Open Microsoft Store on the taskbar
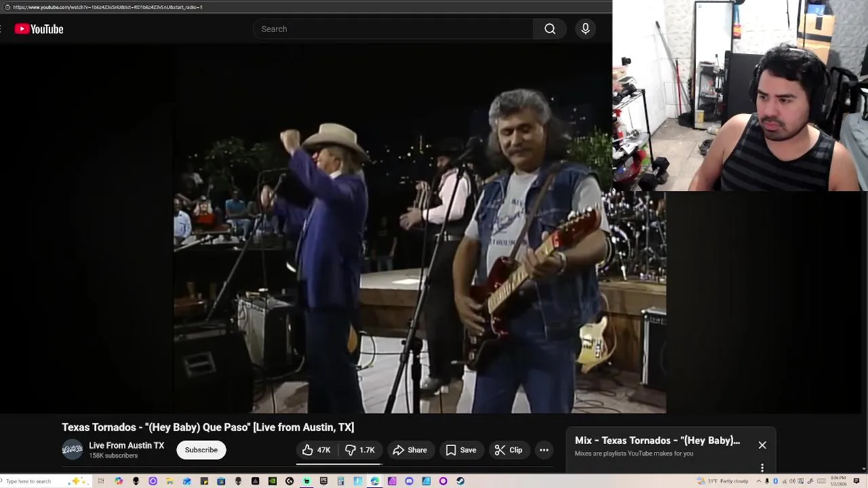The width and height of the screenshot is (868, 488). (221, 481)
